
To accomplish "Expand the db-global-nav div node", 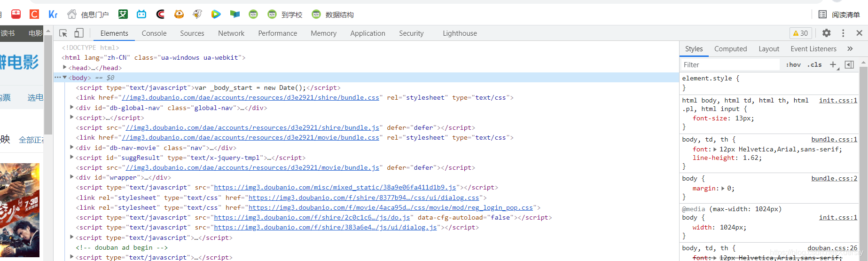I will pos(72,107).
